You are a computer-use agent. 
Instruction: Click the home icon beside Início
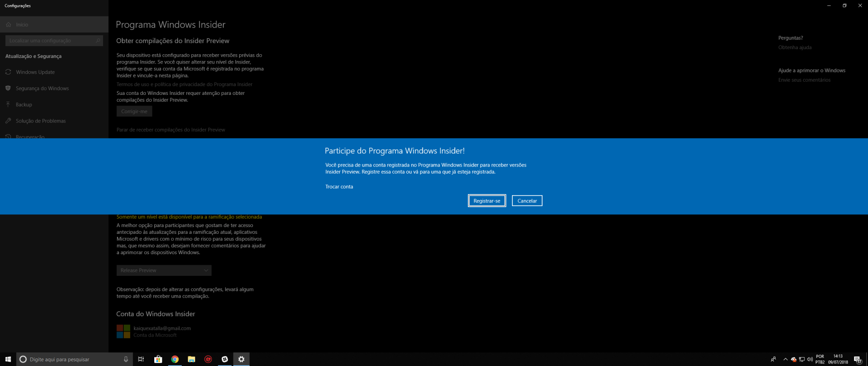8,25
